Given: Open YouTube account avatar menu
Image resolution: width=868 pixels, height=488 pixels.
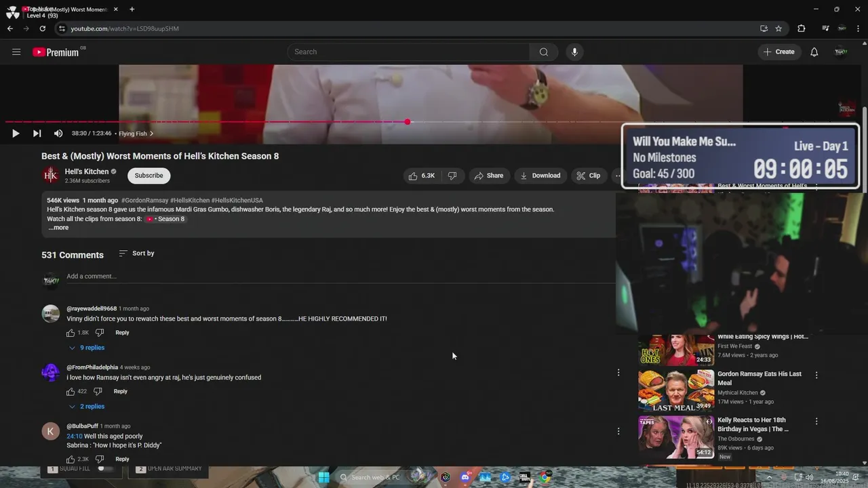Looking at the screenshot, I should tap(841, 52).
